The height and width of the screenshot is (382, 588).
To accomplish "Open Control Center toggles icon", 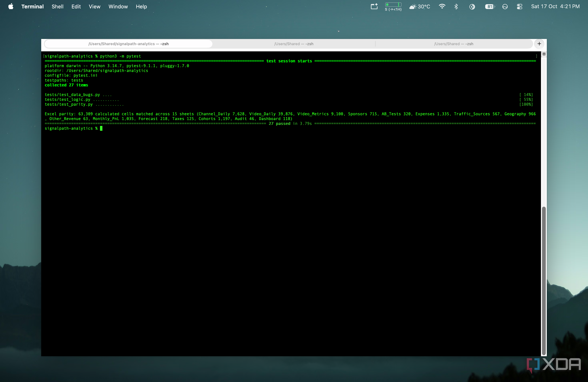I will pos(519,7).
